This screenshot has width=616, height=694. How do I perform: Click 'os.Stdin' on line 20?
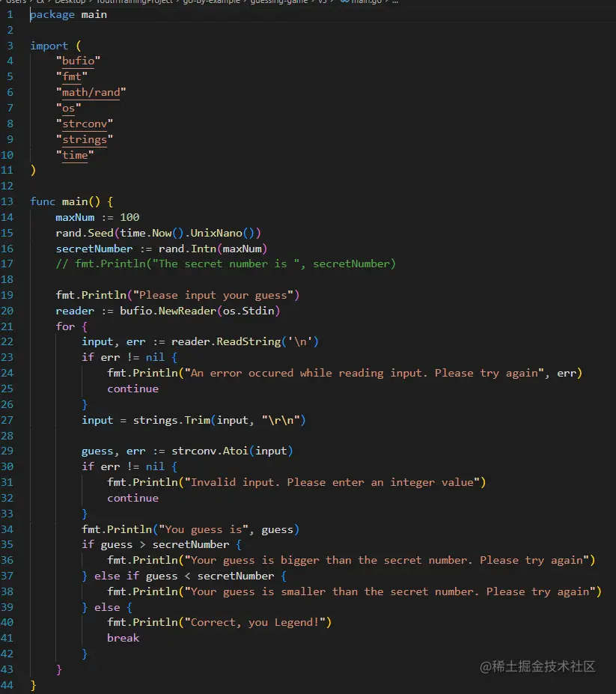[248, 311]
